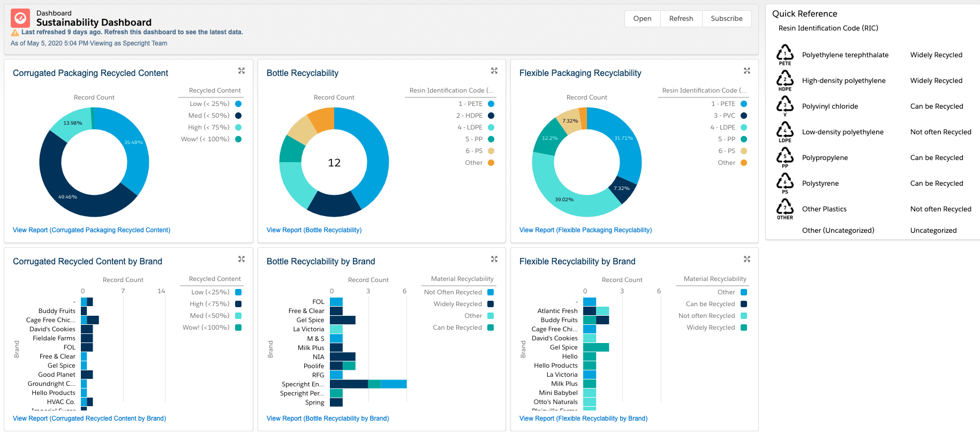This screenshot has width=980, height=434.
Task: Expand the Flexible Packaging Recyclability chart
Action: tap(747, 71)
